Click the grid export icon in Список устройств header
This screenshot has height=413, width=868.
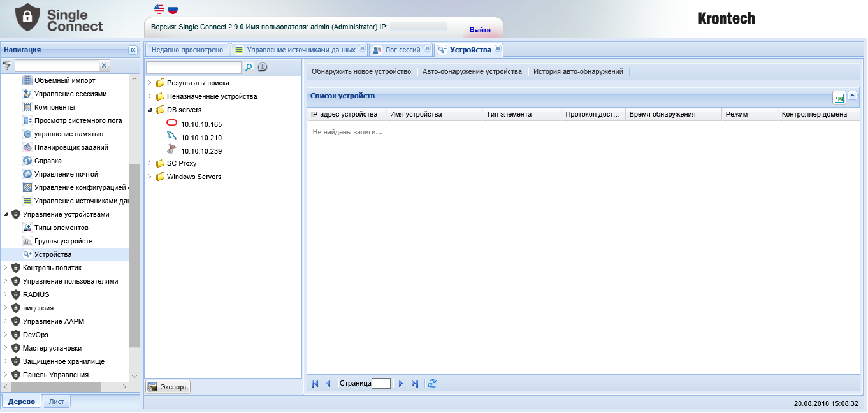tap(839, 98)
